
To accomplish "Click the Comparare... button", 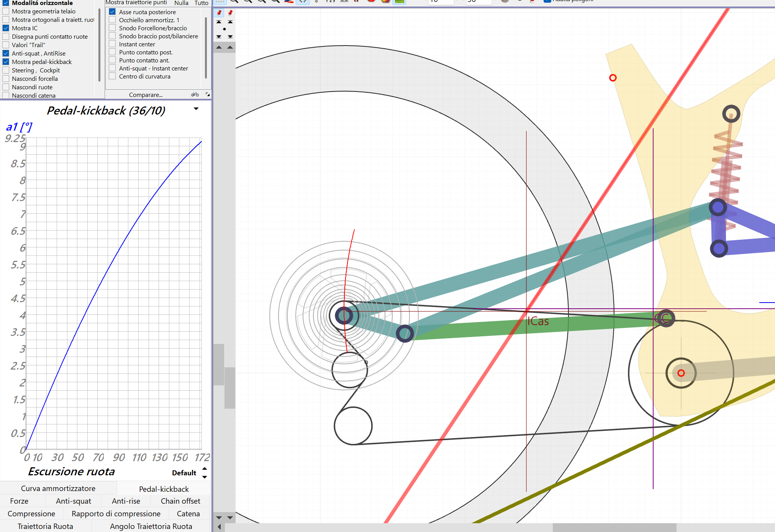I will point(146,95).
